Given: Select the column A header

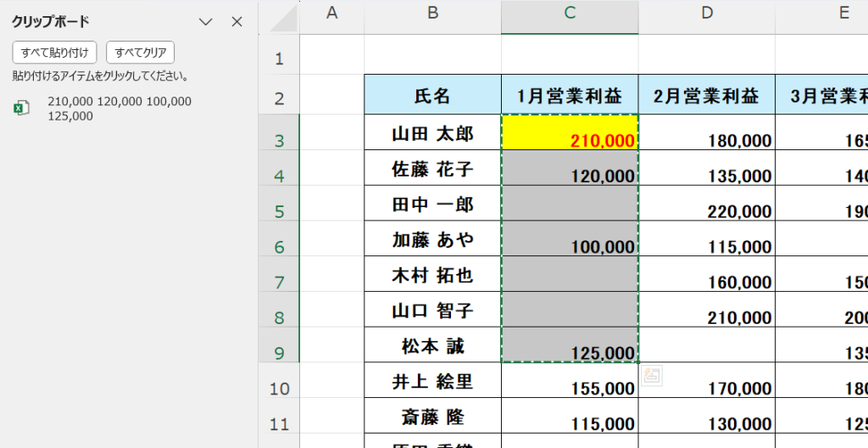Looking at the screenshot, I should click(x=331, y=13).
